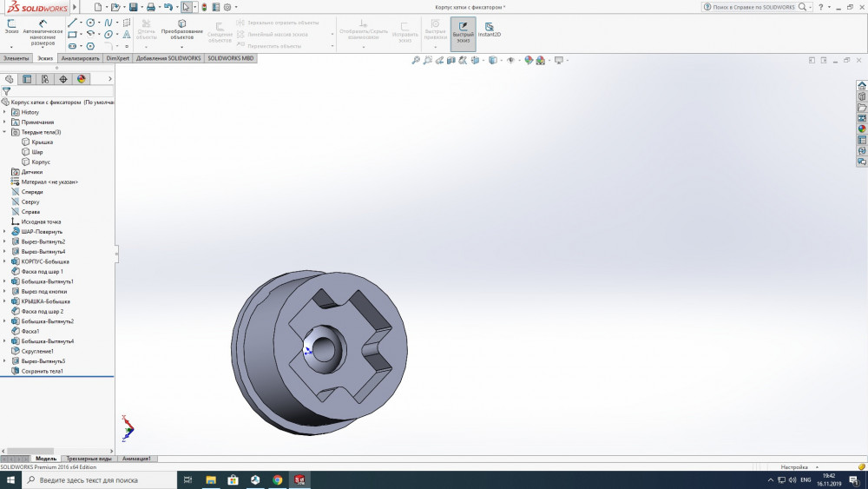Screen dimensions: 868x489
Task: Click the Save document icon
Action: pyautogui.click(x=133, y=7)
